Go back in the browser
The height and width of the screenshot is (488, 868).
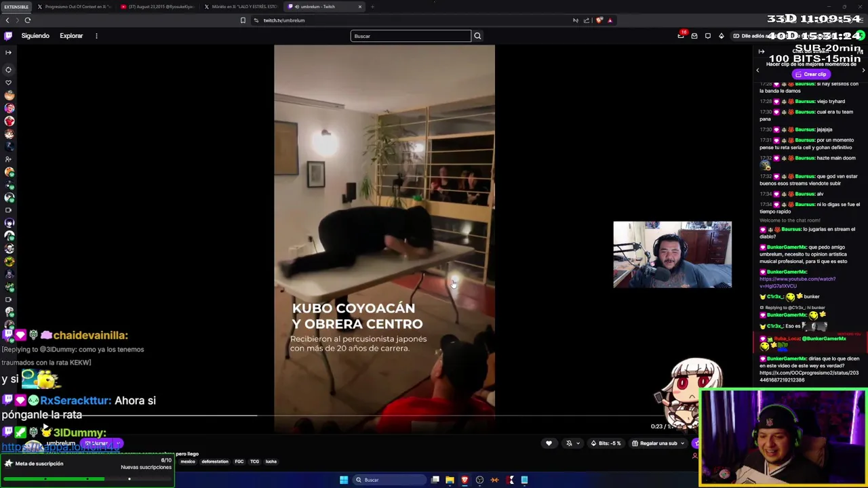(7, 20)
